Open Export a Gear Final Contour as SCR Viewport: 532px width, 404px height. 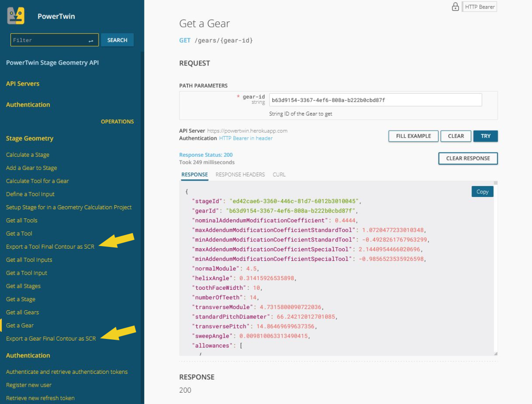51,338
